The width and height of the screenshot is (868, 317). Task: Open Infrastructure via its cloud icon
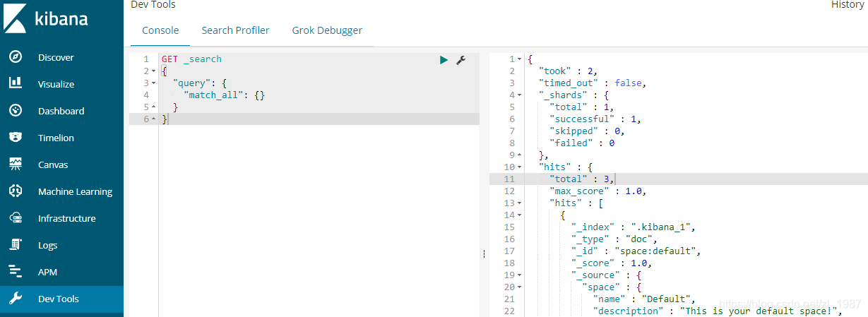click(x=16, y=218)
